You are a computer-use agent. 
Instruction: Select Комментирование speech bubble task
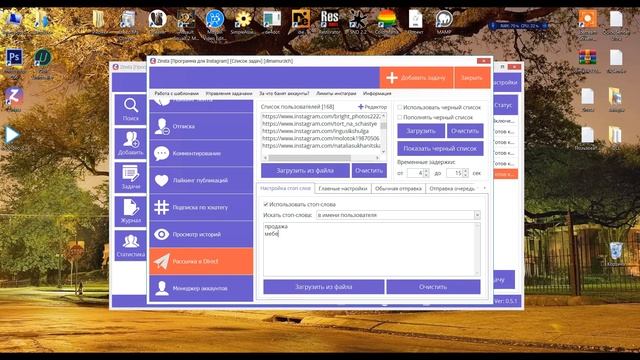point(201,153)
